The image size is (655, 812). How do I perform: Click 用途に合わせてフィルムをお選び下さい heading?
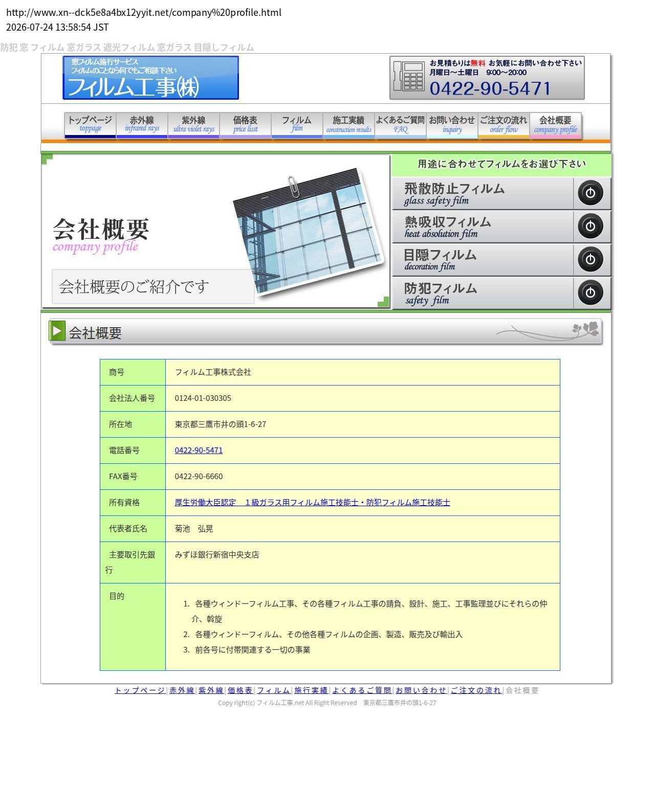coord(501,164)
